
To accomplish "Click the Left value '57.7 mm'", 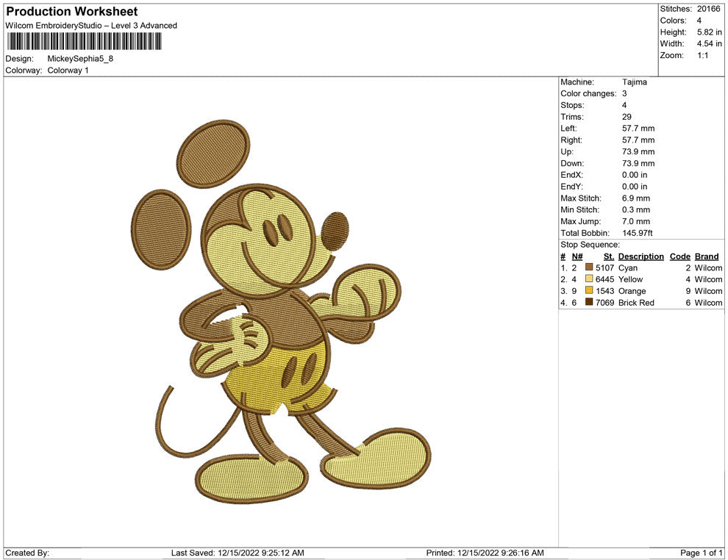I will [638, 129].
